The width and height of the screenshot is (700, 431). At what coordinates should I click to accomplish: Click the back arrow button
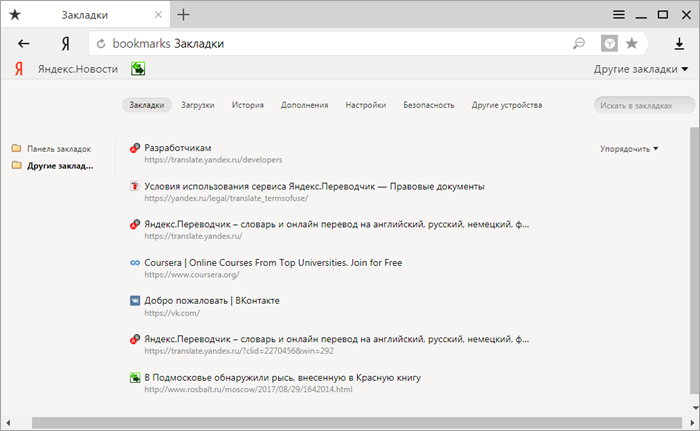24,43
